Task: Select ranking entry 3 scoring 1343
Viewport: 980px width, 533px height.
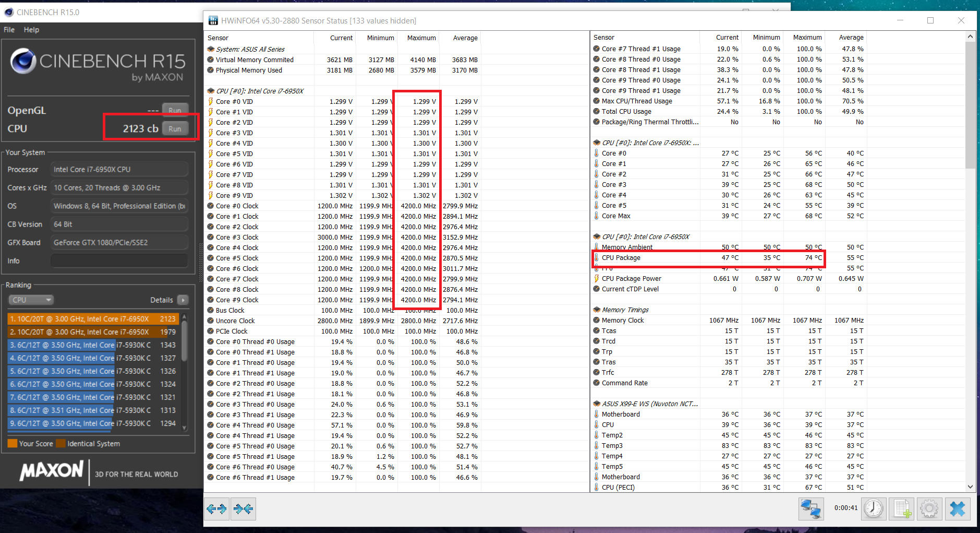Action: [93, 345]
